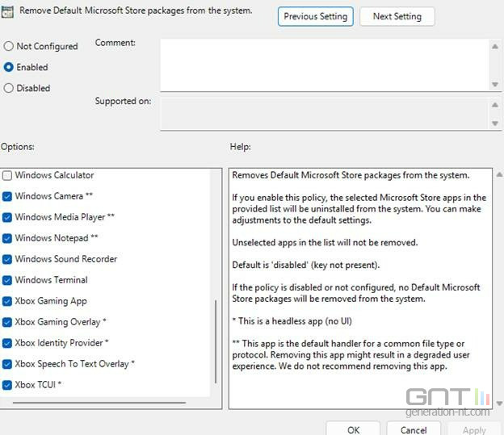The width and height of the screenshot is (504, 435).
Task: Click the 'Windows Sound Recorder' label text
Action: 66,259
